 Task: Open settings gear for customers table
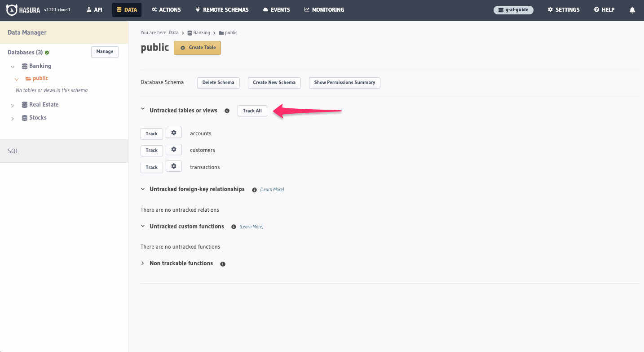174,149
